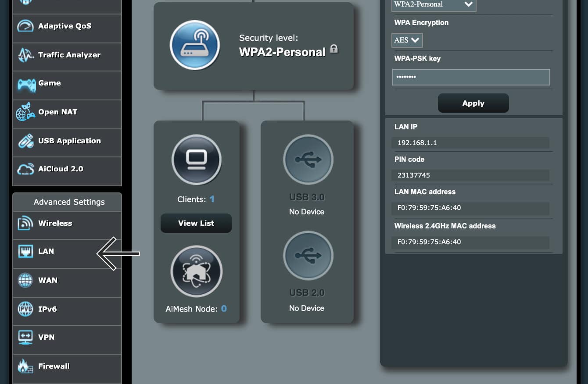Screen dimensions: 588x384
Task: Click the Open NAT globe icon
Action: [x=25, y=112]
